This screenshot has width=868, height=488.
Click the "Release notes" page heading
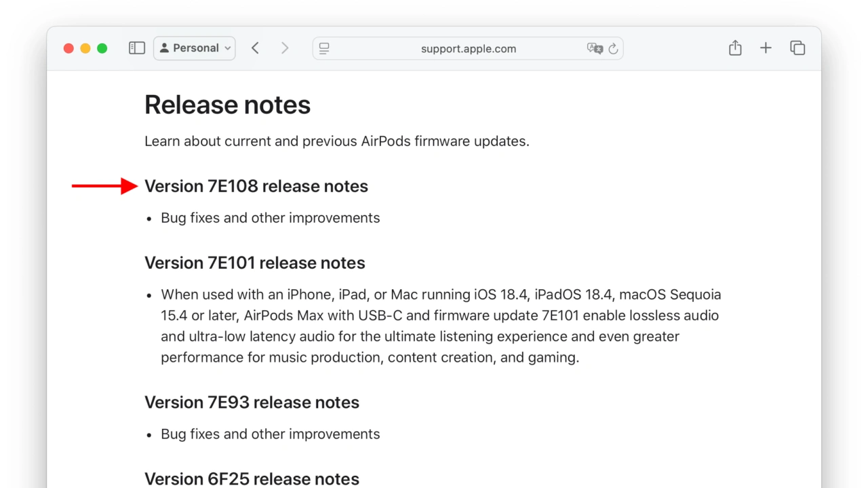227,105
